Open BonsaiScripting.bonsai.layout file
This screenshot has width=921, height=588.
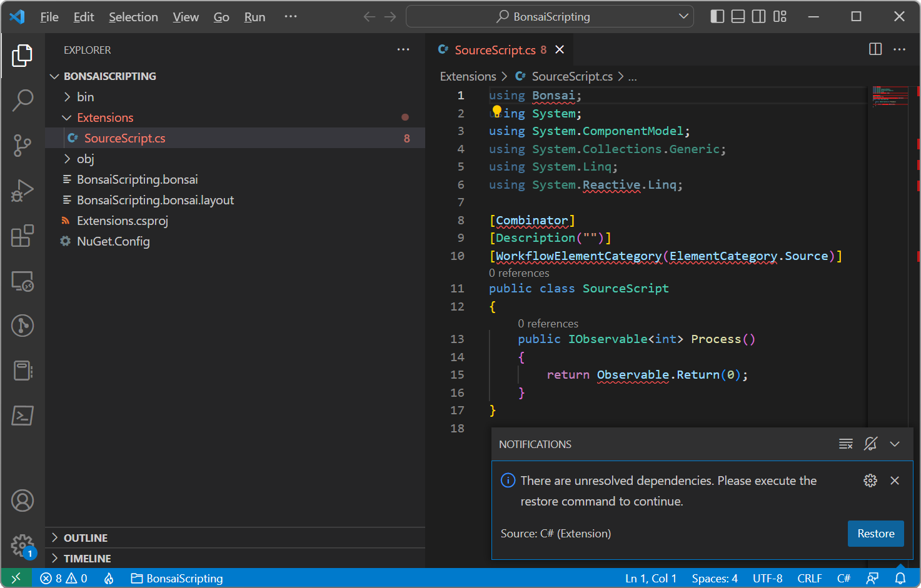coord(235,200)
